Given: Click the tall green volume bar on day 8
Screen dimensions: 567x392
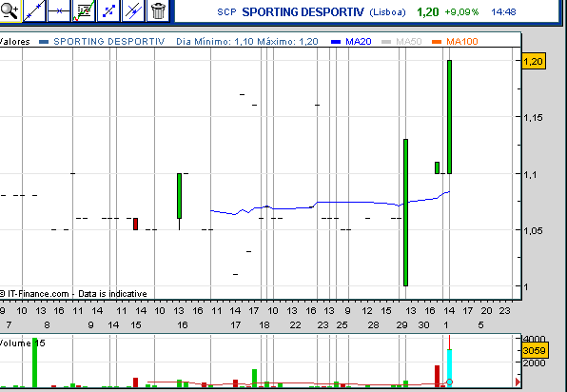Looking at the screenshot, I should click(x=34, y=363).
